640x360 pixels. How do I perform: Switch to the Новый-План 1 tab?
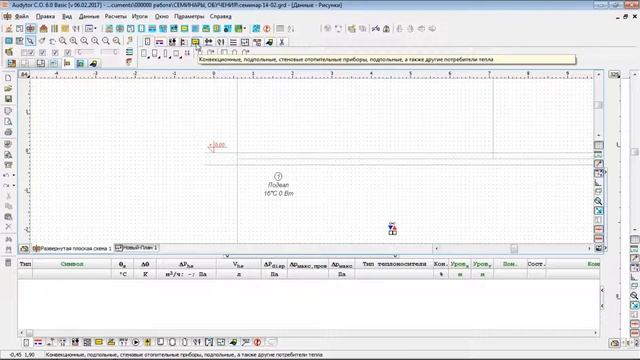click(136, 248)
